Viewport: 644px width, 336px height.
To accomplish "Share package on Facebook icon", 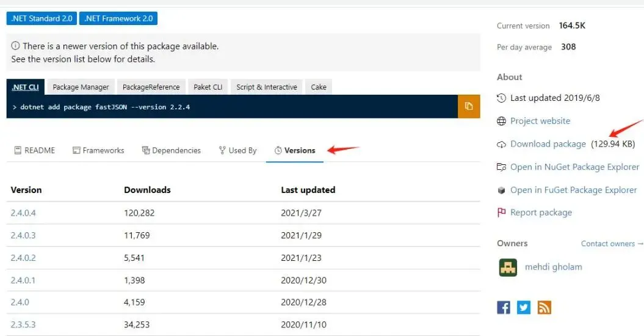I will [x=504, y=307].
